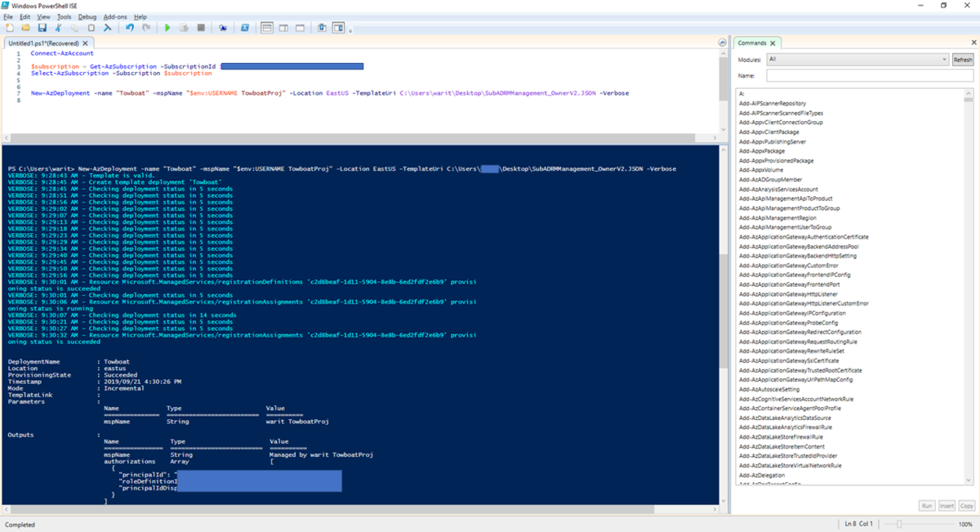Open the Add-ons menu
This screenshot has width=980, height=532.
click(115, 16)
